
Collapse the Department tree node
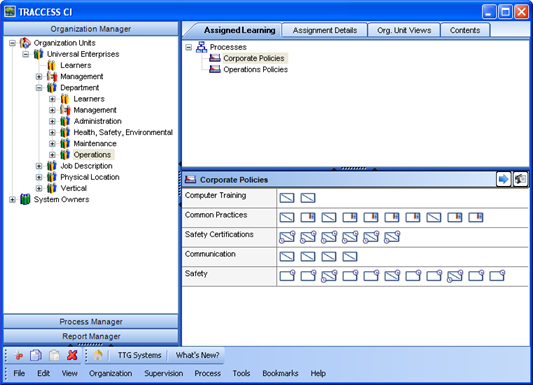click(39, 88)
